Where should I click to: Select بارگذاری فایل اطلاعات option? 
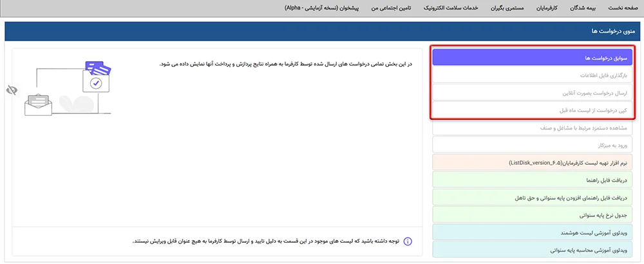coord(533,75)
